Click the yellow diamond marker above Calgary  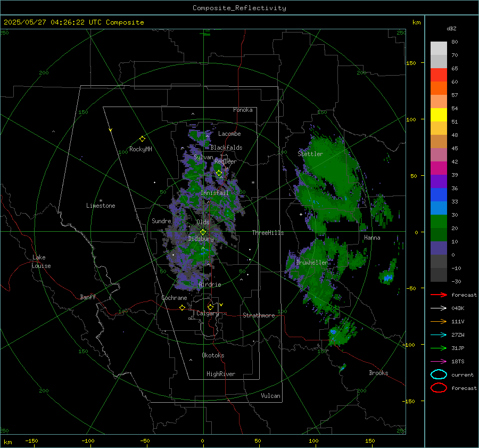[x=210, y=307]
